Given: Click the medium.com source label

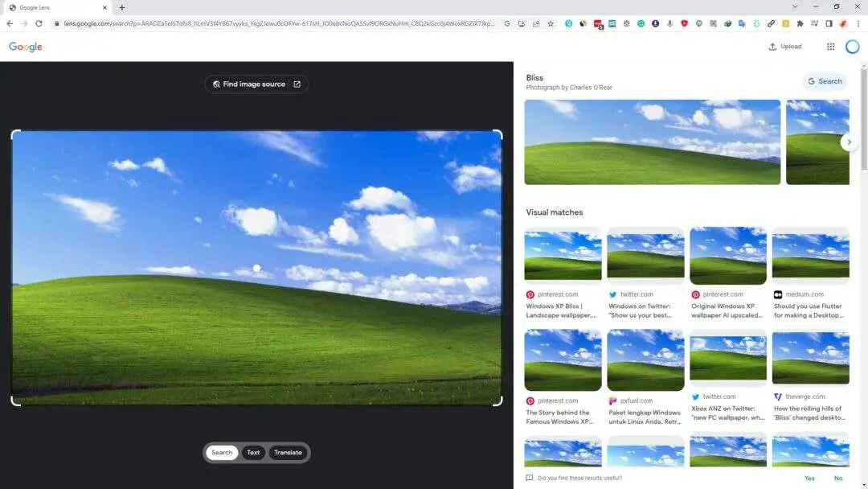Looking at the screenshot, I should point(805,294).
